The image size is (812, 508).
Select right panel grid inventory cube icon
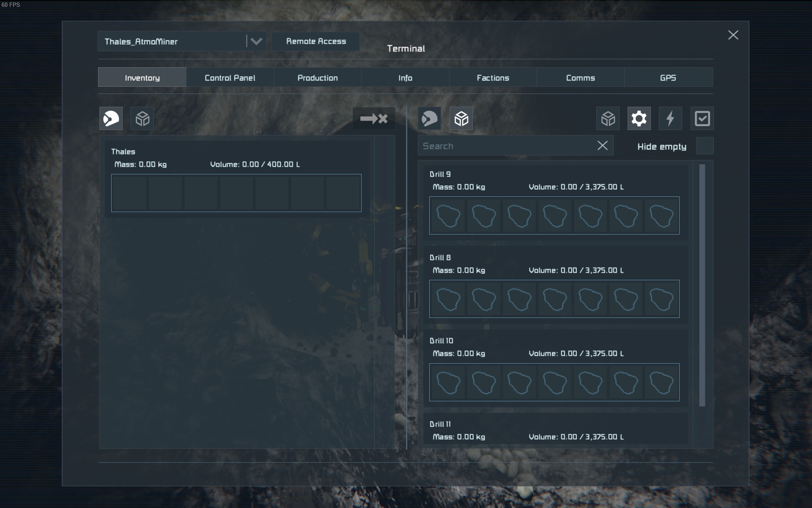(461, 119)
